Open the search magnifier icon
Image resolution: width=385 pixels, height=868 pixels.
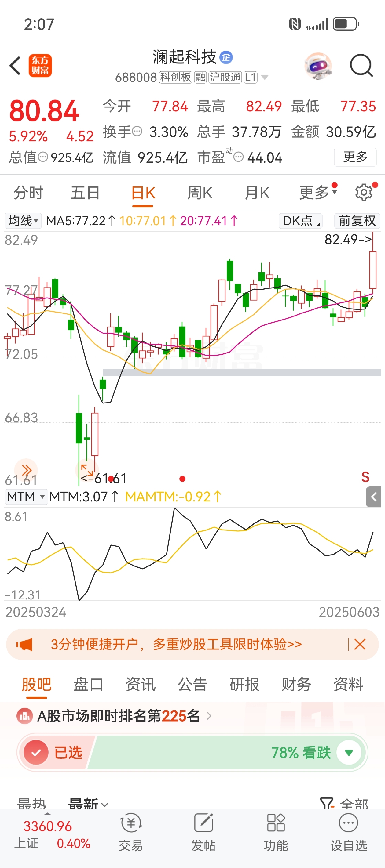click(361, 65)
